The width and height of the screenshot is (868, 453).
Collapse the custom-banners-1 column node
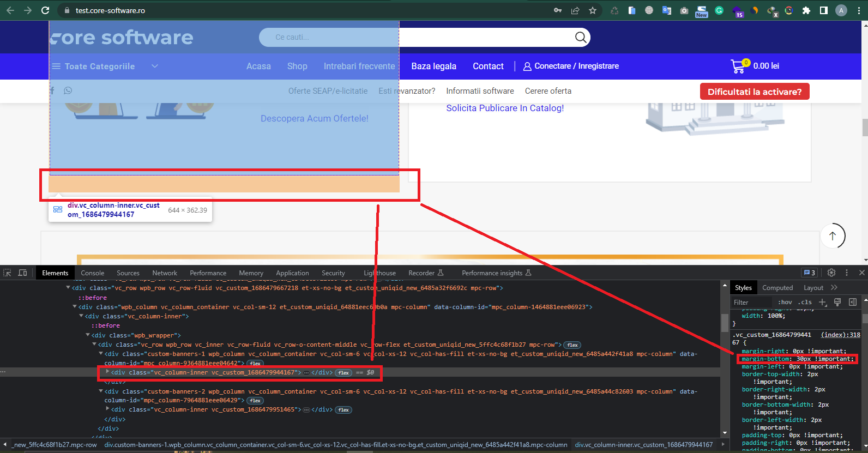pos(101,353)
